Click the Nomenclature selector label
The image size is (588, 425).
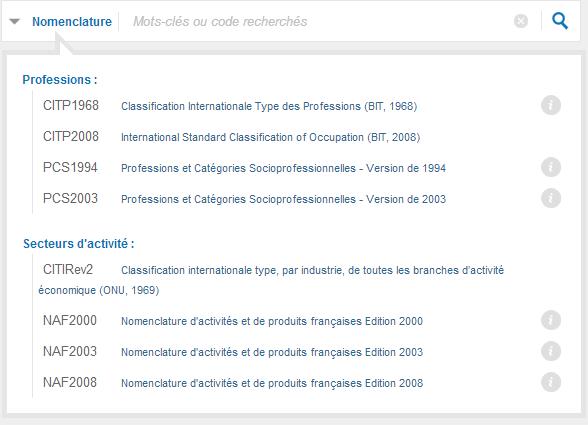pyautogui.click(x=72, y=21)
